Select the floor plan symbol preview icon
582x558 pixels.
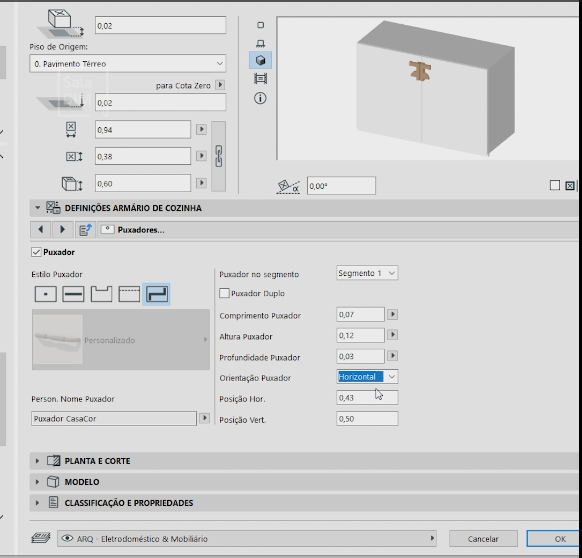click(260, 25)
